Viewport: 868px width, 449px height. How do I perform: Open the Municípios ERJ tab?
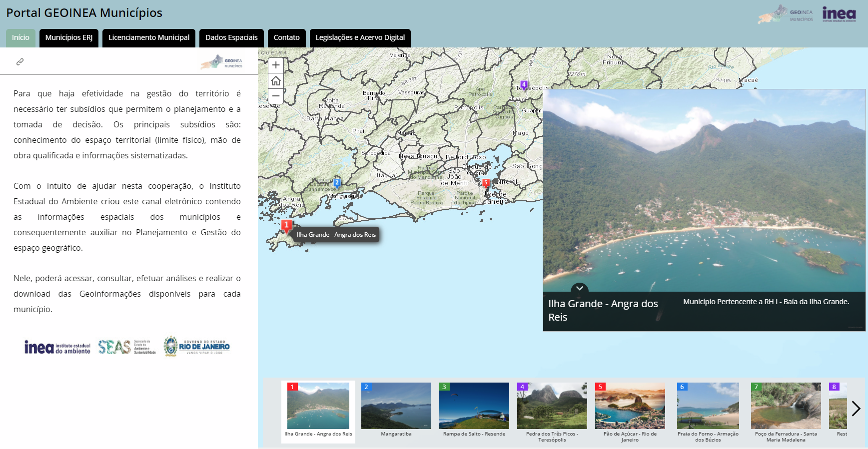(x=69, y=38)
